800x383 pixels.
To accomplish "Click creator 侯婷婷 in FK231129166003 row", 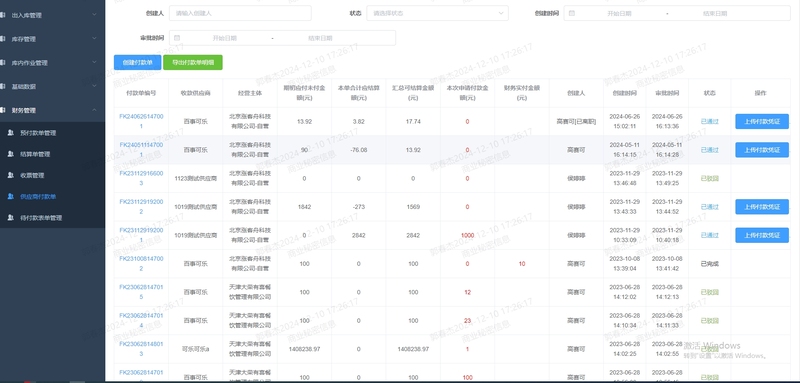I will tap(577, 178).
